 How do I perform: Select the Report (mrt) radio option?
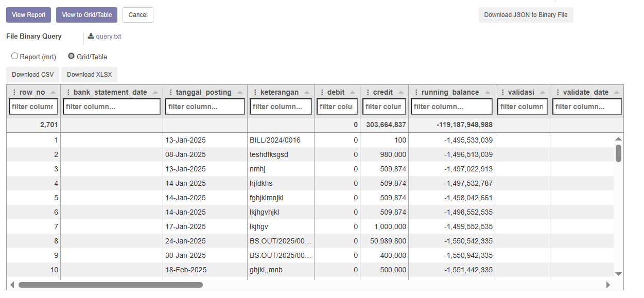click(14, 56)
